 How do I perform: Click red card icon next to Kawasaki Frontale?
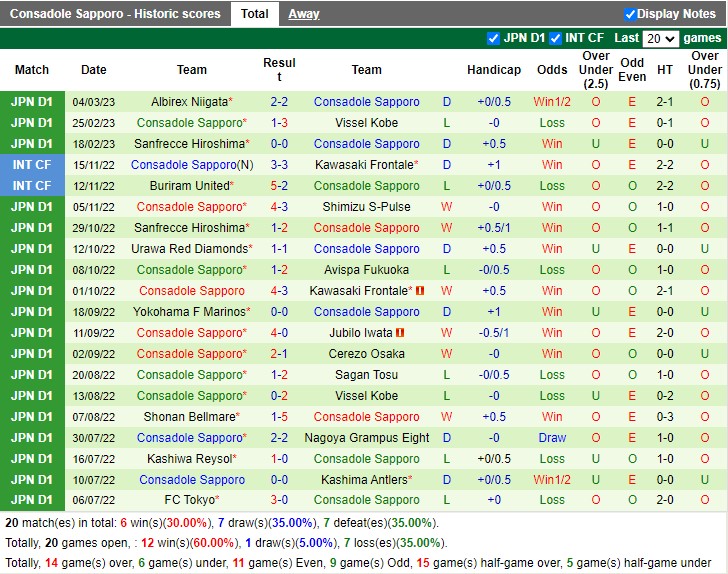[x=420, y=291]
